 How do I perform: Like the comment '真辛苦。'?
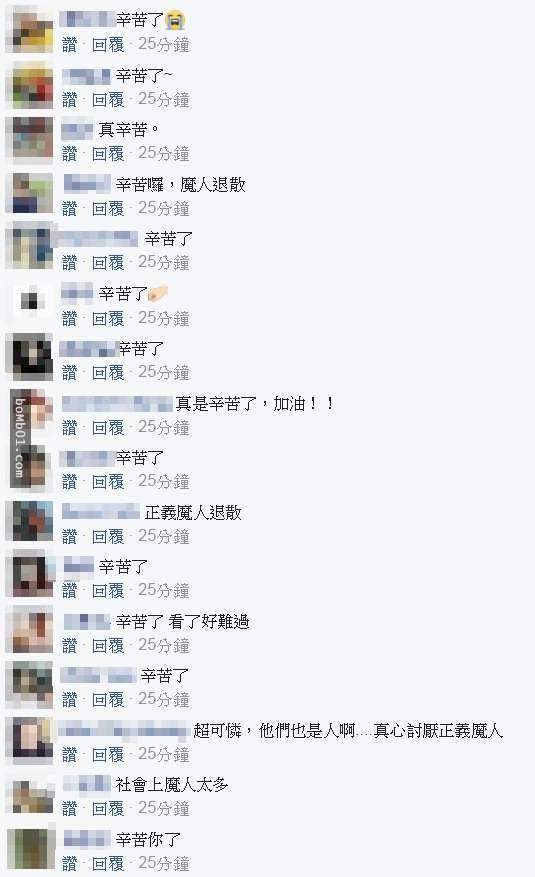click(69, 153)
